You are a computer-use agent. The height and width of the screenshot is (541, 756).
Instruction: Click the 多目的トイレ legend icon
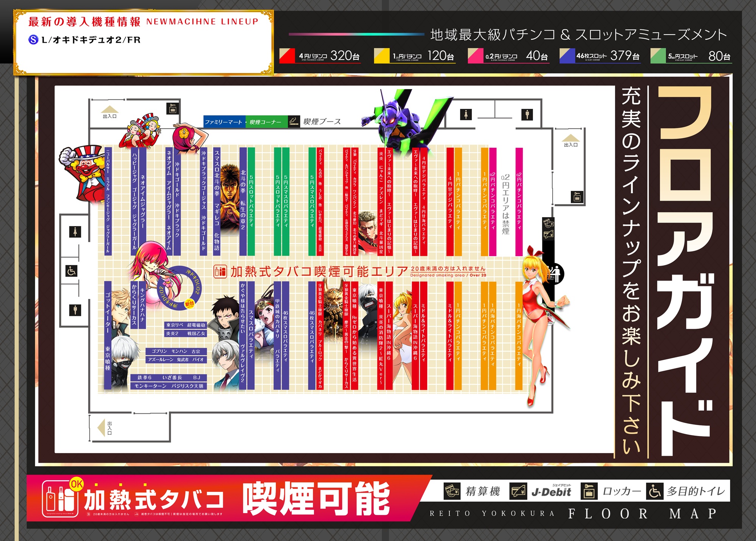(x=655, y=491)
